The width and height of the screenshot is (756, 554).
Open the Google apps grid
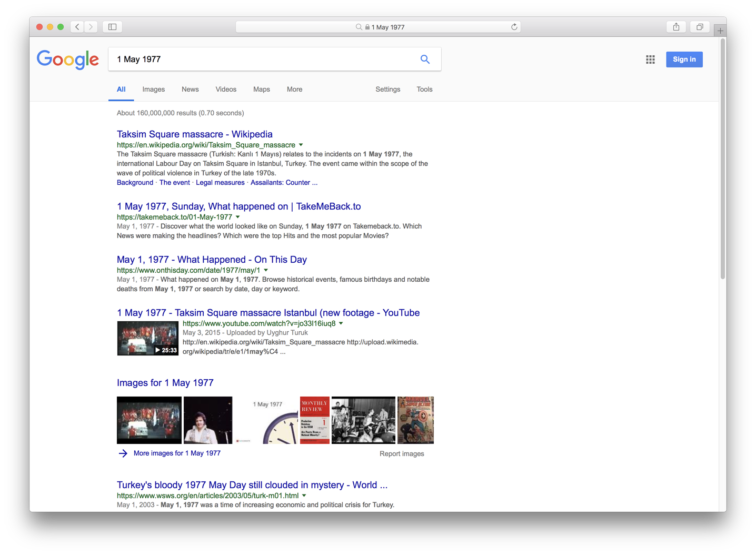tap(650, 60)
